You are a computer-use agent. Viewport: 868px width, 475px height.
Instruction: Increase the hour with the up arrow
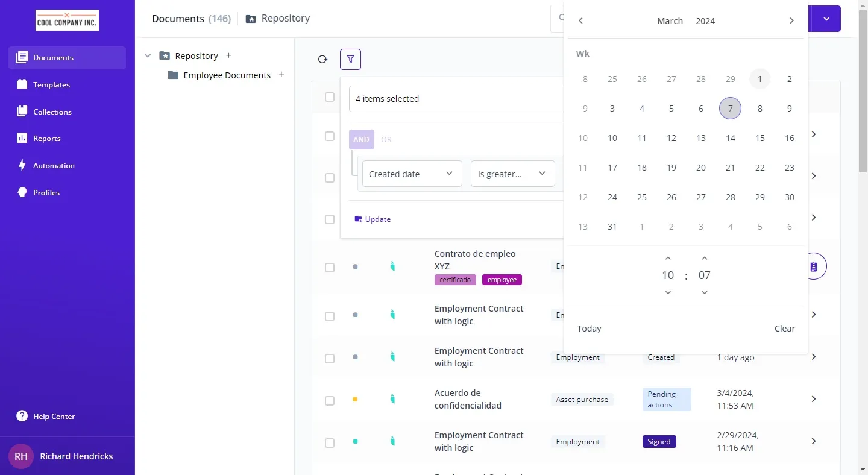668,259
